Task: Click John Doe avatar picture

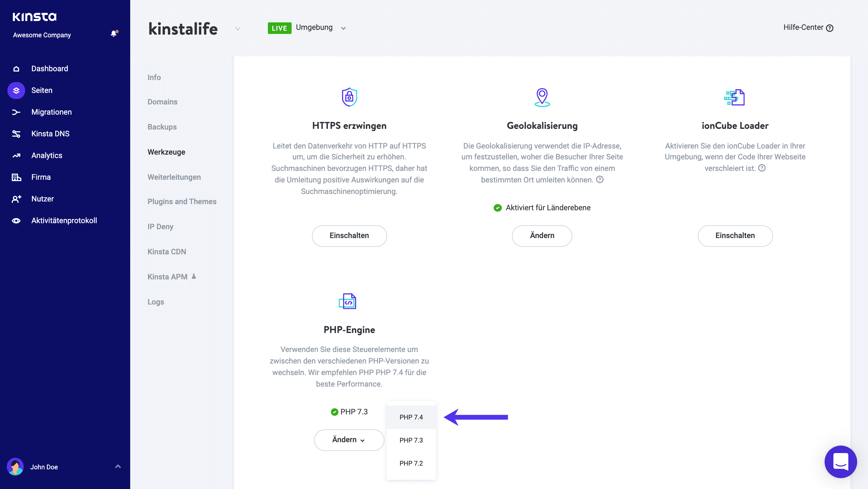Action: [x=15, y=467]
